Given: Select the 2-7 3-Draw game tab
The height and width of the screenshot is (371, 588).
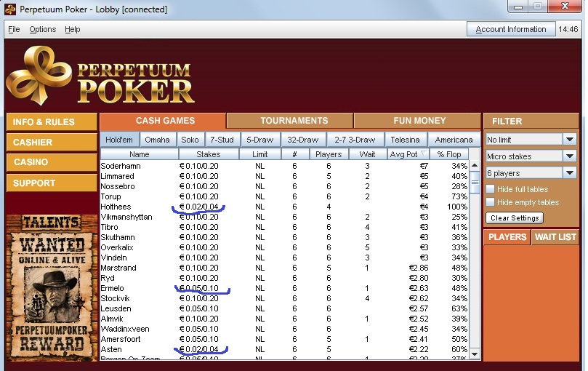Looking at the screenshot, I should pos(355,140).
